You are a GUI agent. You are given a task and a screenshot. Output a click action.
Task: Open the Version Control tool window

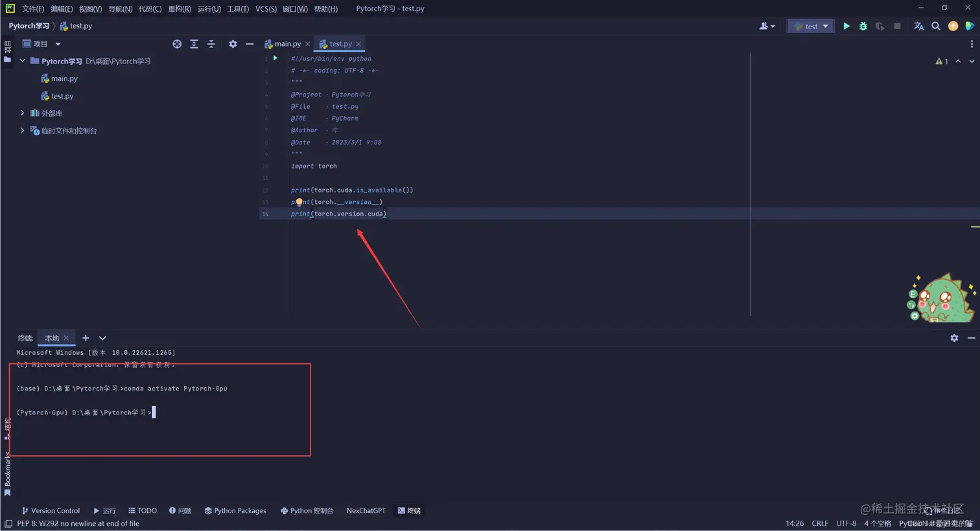[51, 510]
